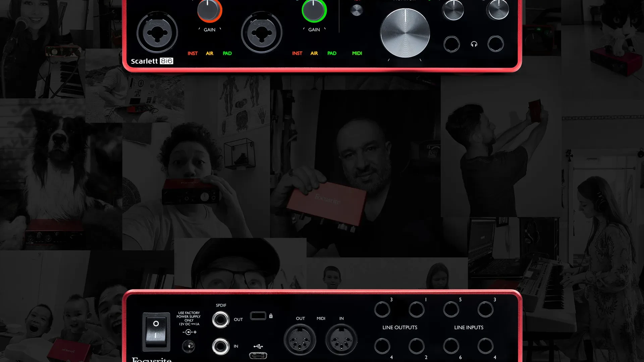Push the small round button left of the monitor knob

(x=357, y=11)
